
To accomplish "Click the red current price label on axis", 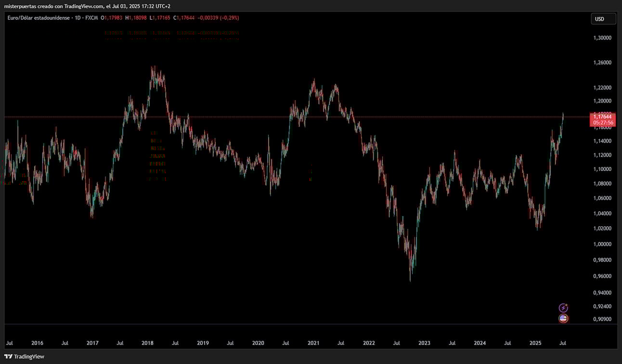I will [x=602, y=119].
